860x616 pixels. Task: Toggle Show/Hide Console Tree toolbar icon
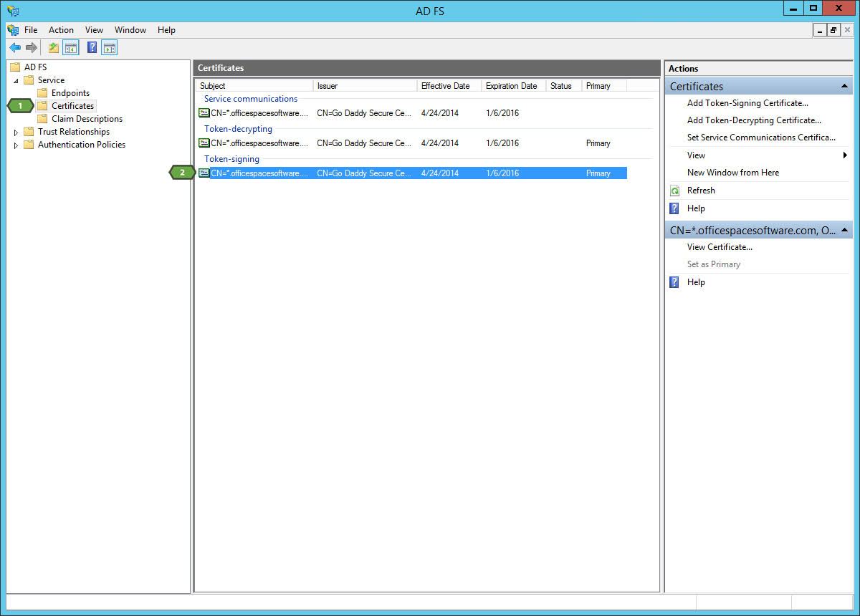click(x=71, y=48)
